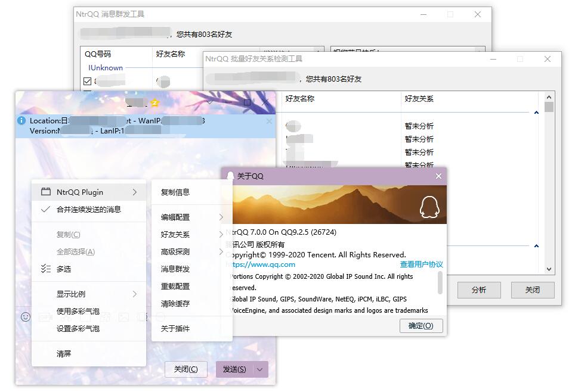Image resolution: width=572 pixels, height=392 pixels.
Task: Expand the 发送(S) button dropdown arrow
Action: 261,369
